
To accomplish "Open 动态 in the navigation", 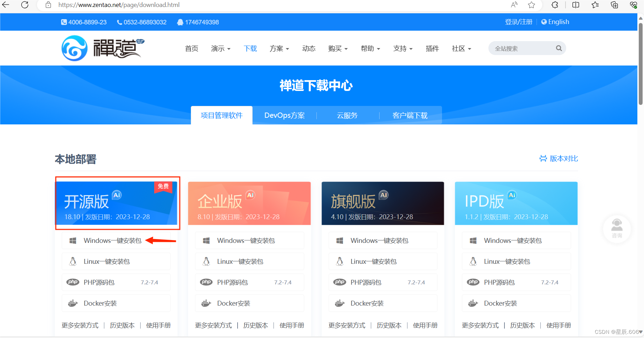I will coord(309,48).
